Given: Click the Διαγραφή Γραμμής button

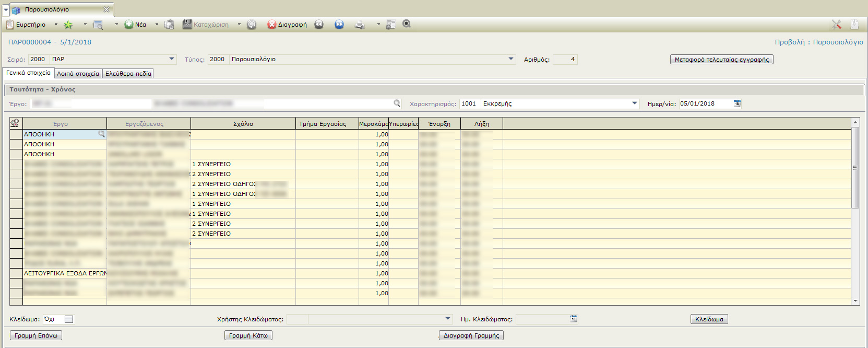Looking at the screenshot, I should (471, 335).
